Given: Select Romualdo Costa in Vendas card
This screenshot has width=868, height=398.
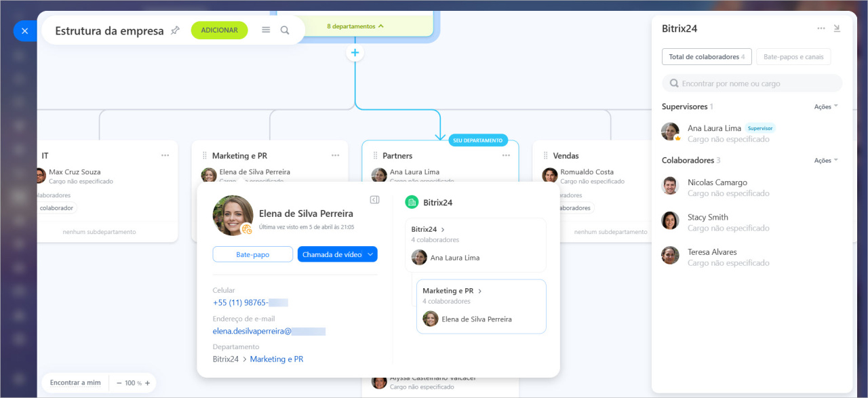Looking at the screenshot, I should 587,172.
